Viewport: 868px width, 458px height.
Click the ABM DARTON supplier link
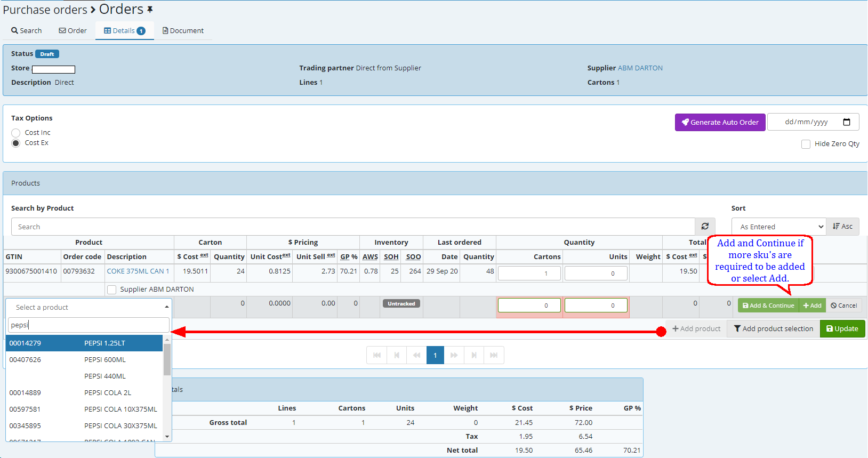(640, 68)
